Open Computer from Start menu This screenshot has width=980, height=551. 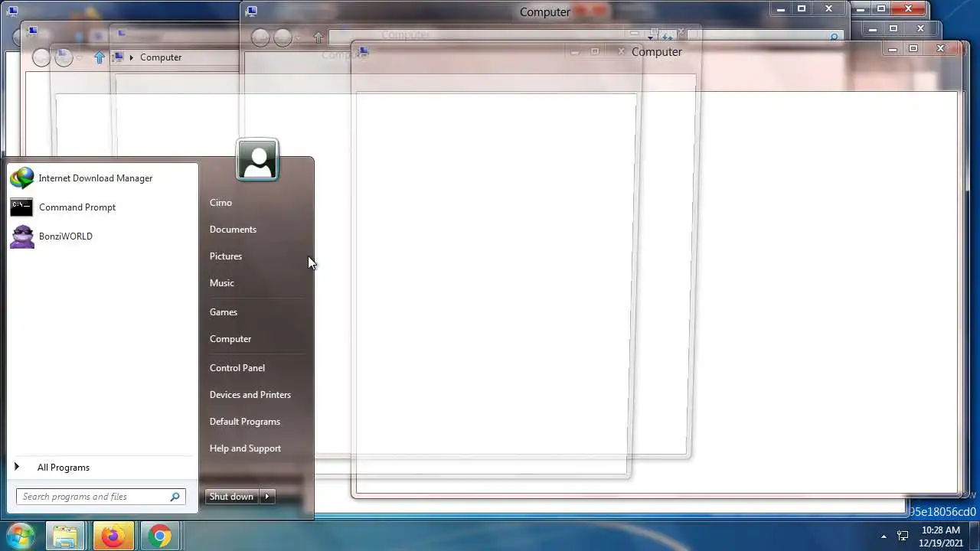click(230, 339)
